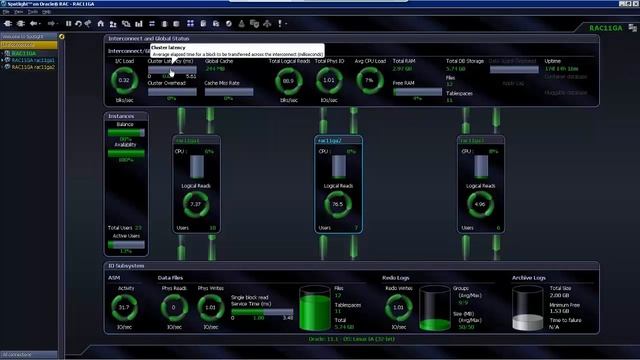Select RAC11GA connection in tree
640x360 pixels.
click(23, 53)
